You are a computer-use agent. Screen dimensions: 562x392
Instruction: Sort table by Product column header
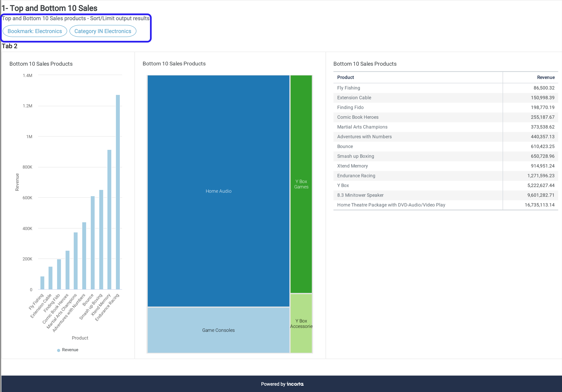point(345,77)
